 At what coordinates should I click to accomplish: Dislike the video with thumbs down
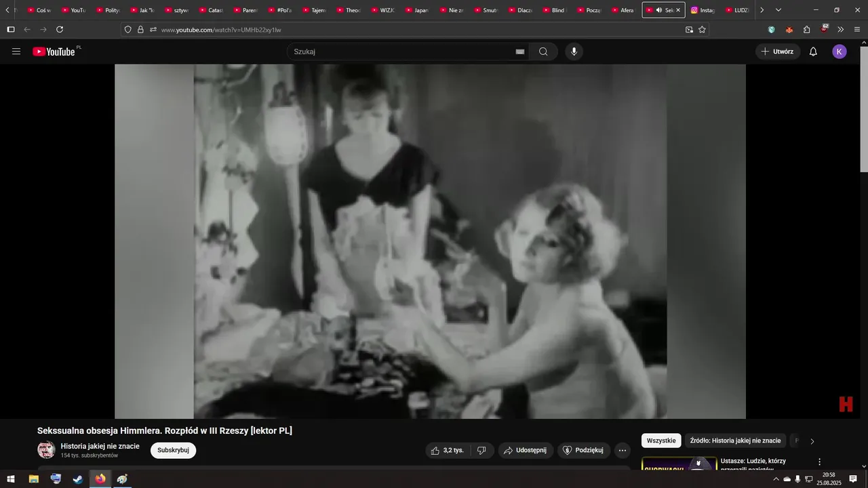[481, 450]
